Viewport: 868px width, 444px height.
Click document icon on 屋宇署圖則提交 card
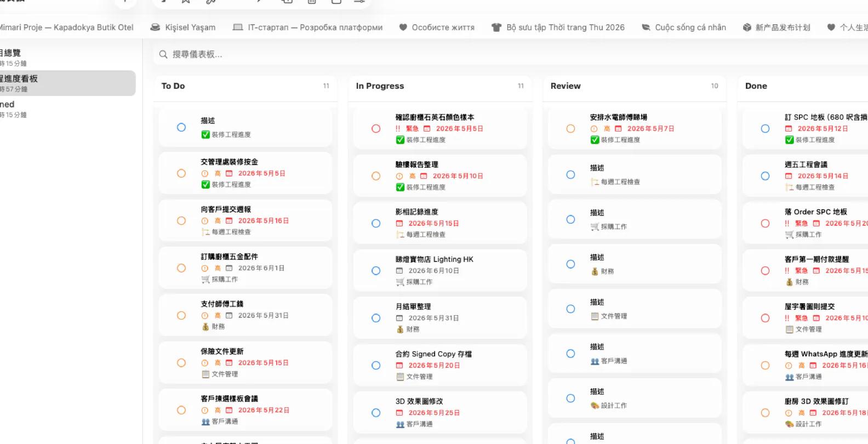click(789, 329)
